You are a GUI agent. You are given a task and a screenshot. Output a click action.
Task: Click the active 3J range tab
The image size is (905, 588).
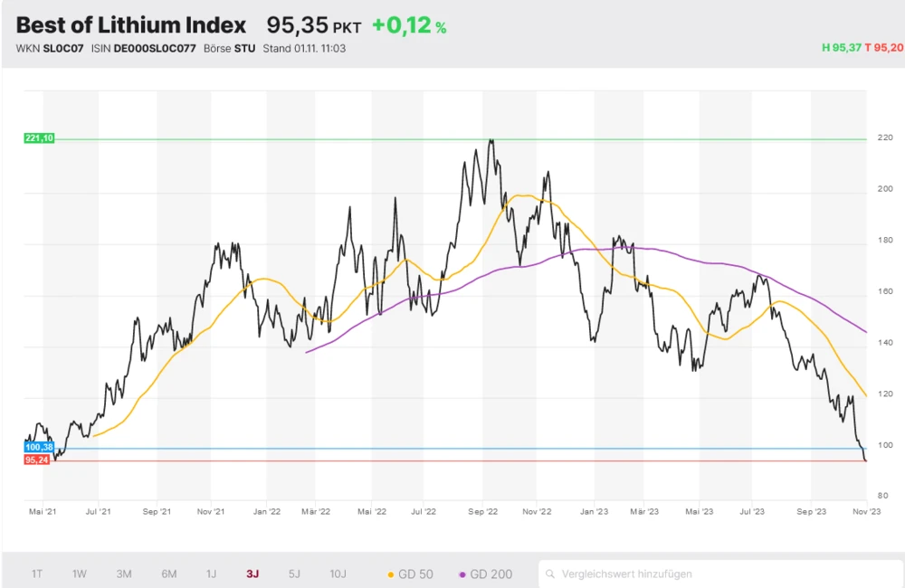point(252,574)
